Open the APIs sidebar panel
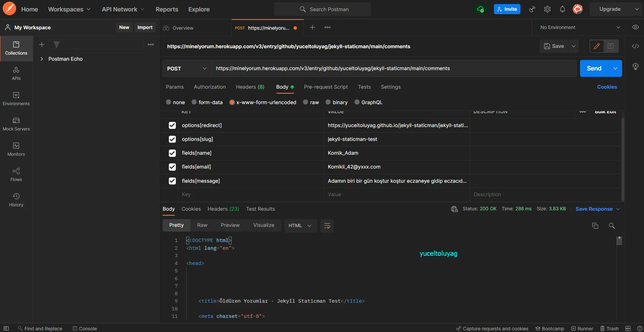The image size is (644, 332). coord(16,74)
